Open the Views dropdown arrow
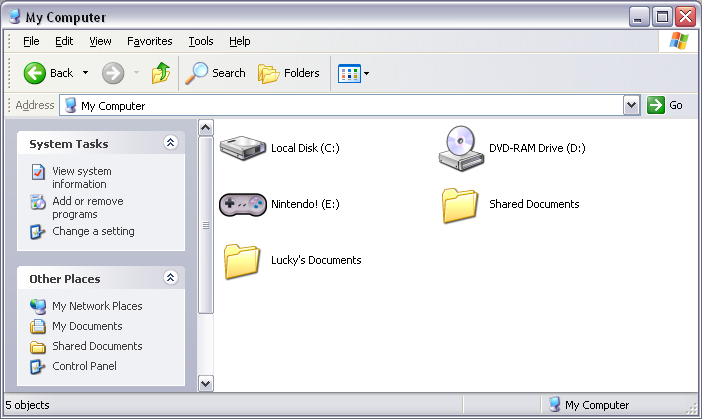The height and width of the screenshot is (419, 702). 367,73
